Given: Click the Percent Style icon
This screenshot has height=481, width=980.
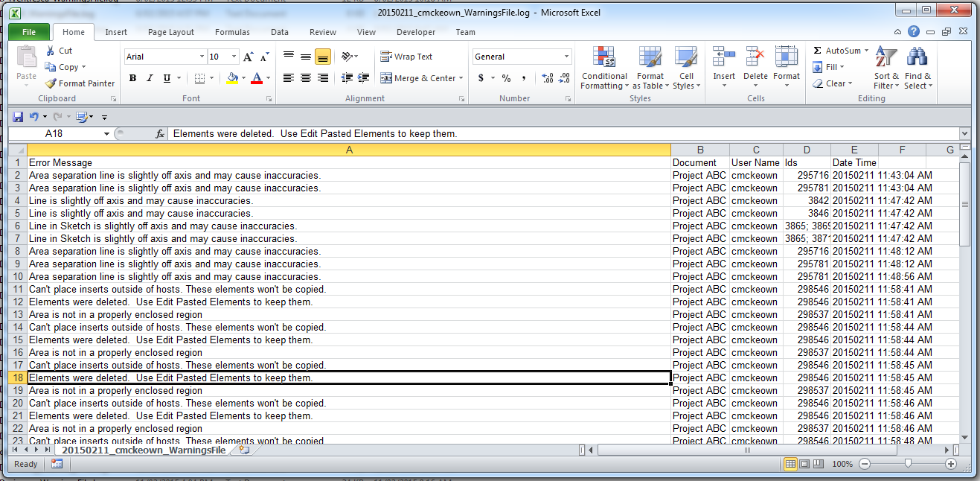Looking at the screenshot, I should coord(506,78).
